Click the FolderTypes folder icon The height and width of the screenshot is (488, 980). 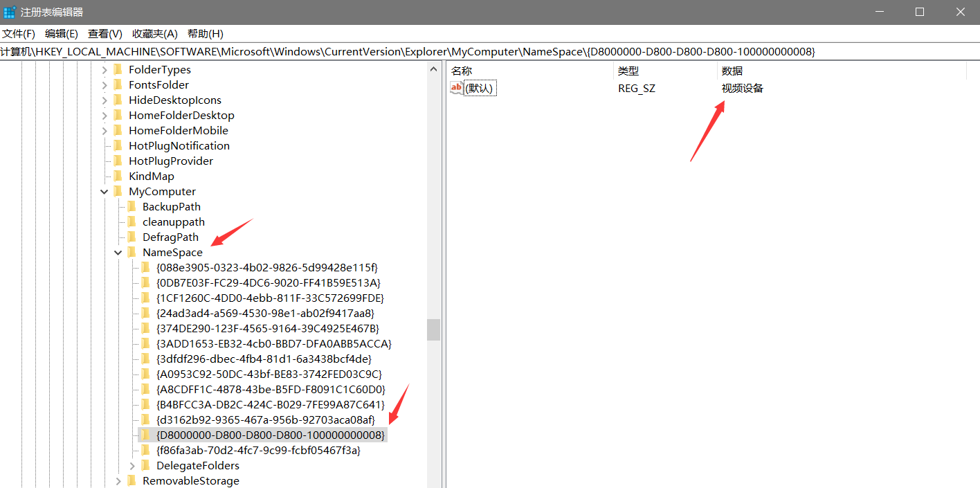tap(118, 69)
